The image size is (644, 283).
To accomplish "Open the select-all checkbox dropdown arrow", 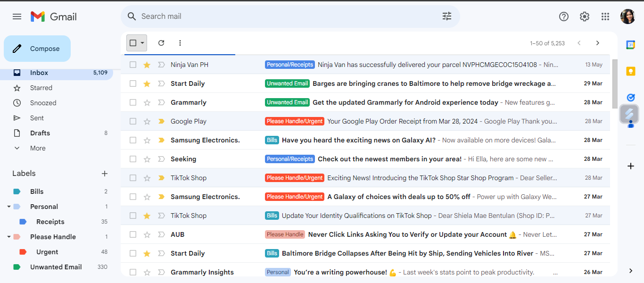I will coord(142,43).
